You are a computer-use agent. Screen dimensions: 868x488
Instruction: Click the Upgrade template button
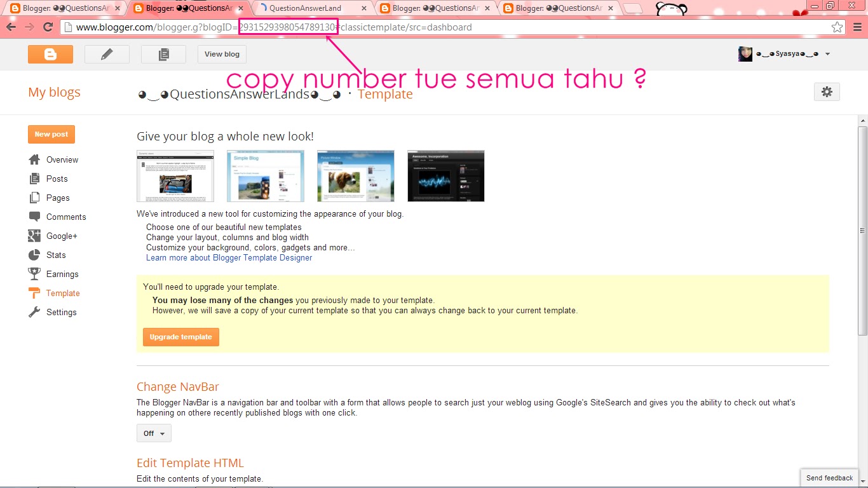181,337
